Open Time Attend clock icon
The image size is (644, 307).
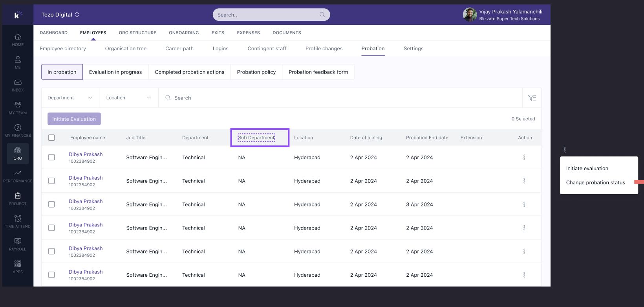click(x=18, y=219)
